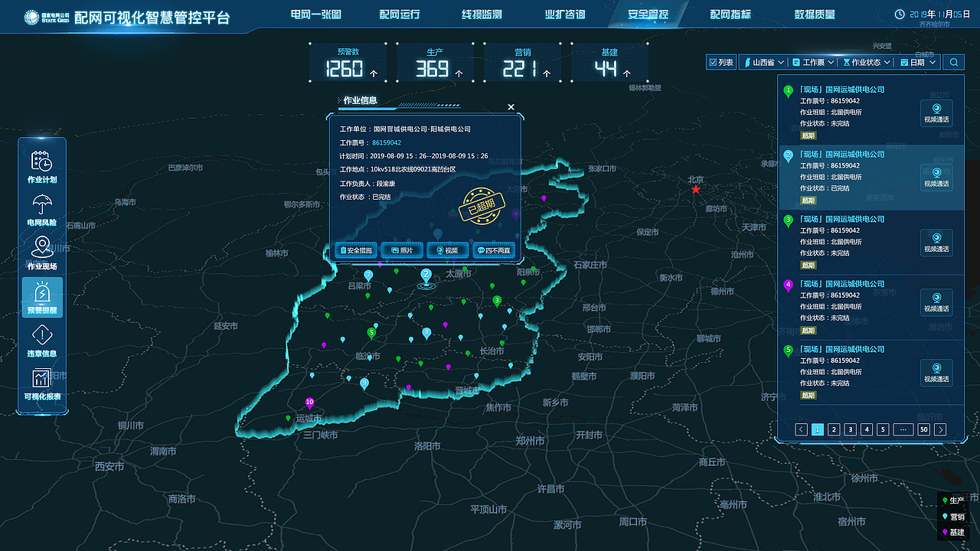This screenshot has width=980, height=551.
Task: Click the search magnifier button
Action: [x=953, y=63]
